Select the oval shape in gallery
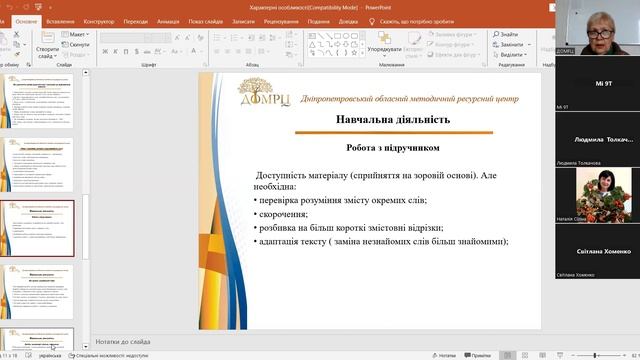 click(x=346, y=36)
